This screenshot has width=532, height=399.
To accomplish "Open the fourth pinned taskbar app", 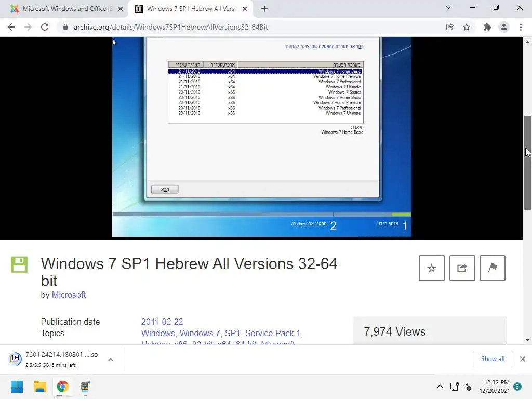I will pos(85,387).
